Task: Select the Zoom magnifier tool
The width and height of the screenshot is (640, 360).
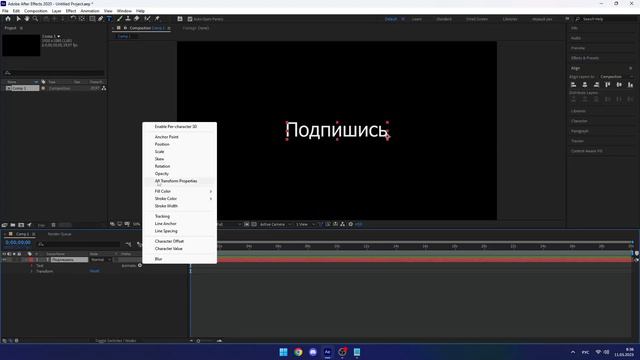Action: point(36,19)
